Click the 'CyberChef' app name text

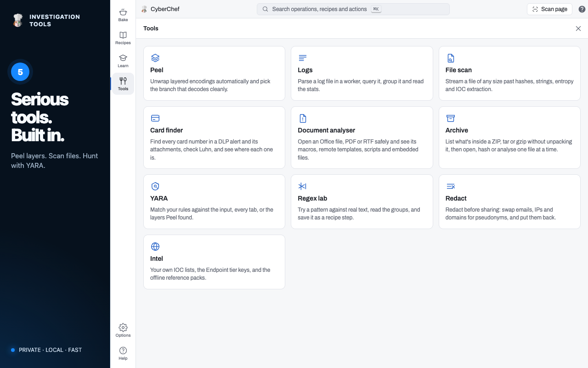tap(165, 9)
